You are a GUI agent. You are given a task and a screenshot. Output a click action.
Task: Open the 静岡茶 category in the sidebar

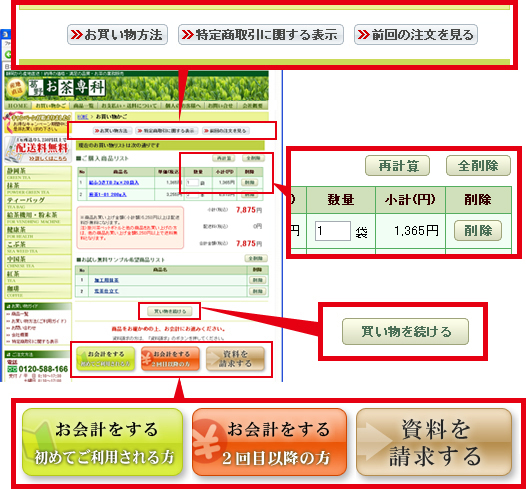tap(38, 173)
